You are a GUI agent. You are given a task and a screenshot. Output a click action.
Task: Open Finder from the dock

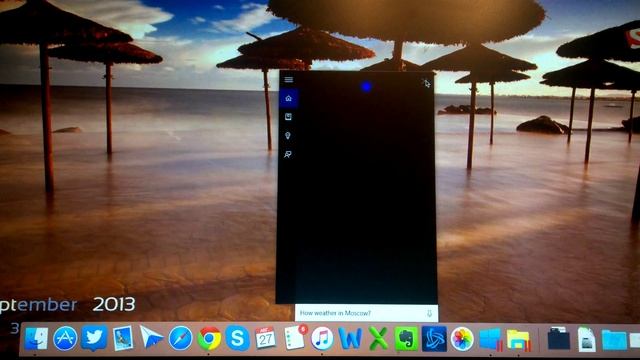[36, 338]
